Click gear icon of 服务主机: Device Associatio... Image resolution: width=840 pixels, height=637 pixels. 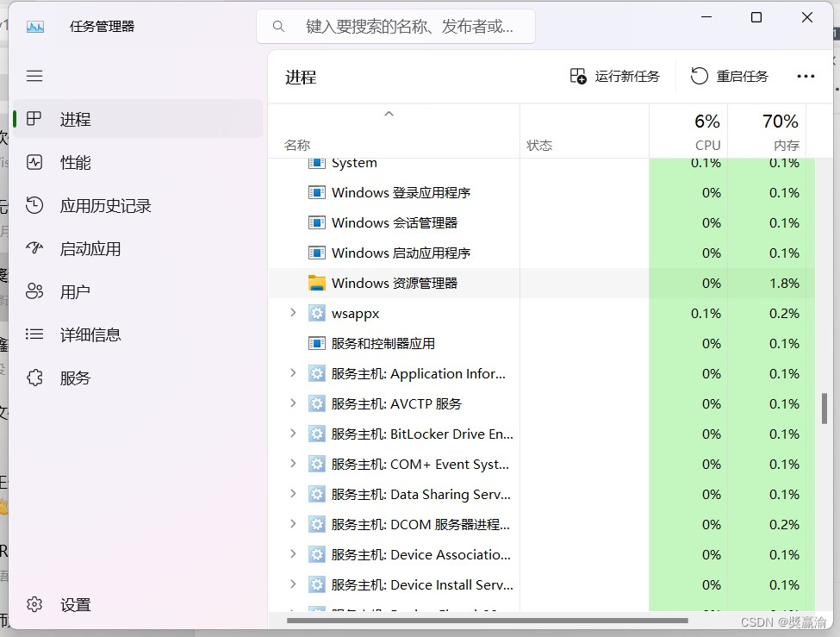tap(316, 554)
